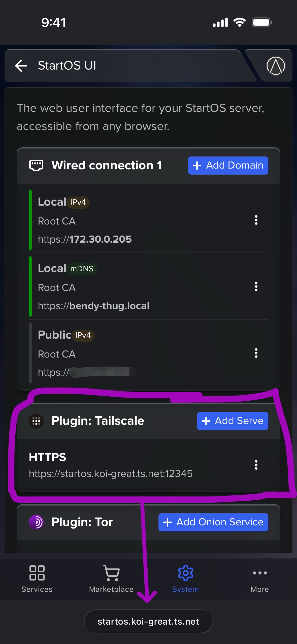297x644 pixels.
Task: Tap the Plugin: Tor heading
Action: [x=82, y=522]
